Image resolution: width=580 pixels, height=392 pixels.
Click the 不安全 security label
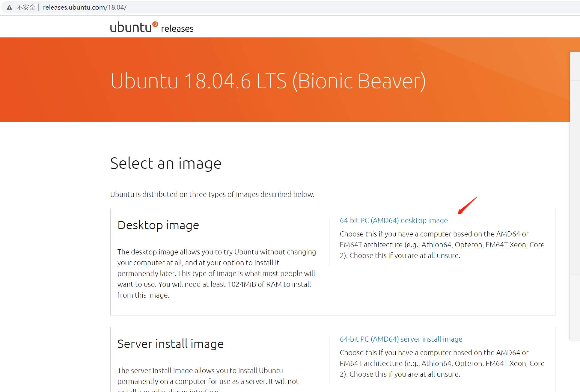26,7
